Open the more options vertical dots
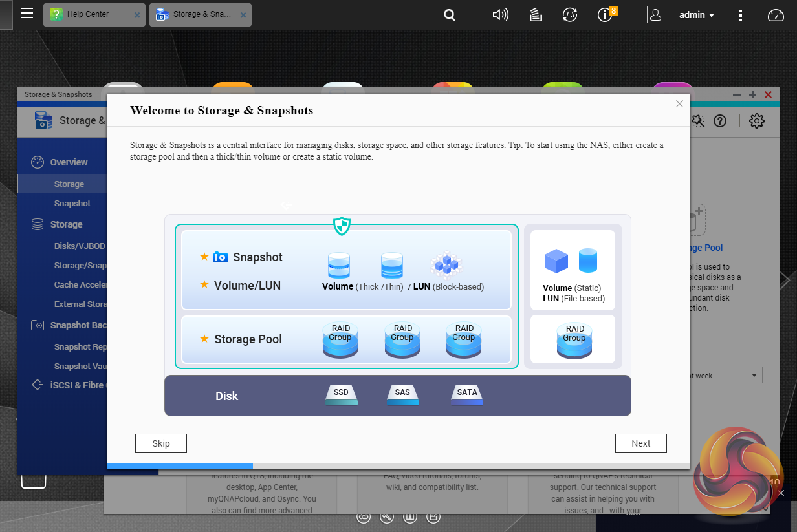 point(741,15)
